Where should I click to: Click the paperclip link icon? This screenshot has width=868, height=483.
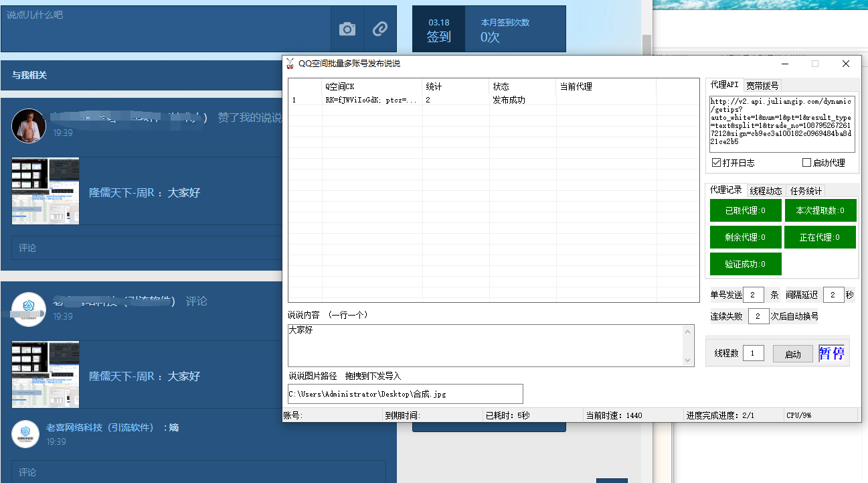tap(380, 29)
